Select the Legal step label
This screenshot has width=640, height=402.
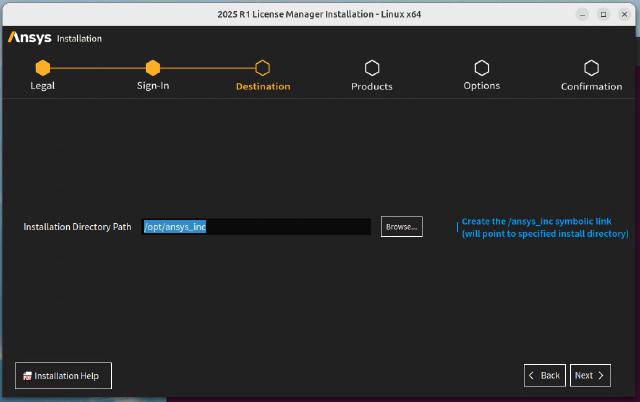point(42,86)
